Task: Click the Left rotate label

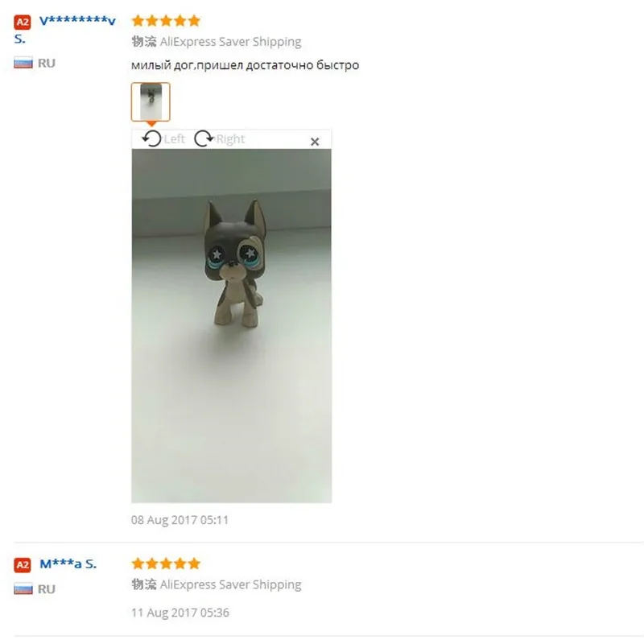Action: click(x=175, y=139)
